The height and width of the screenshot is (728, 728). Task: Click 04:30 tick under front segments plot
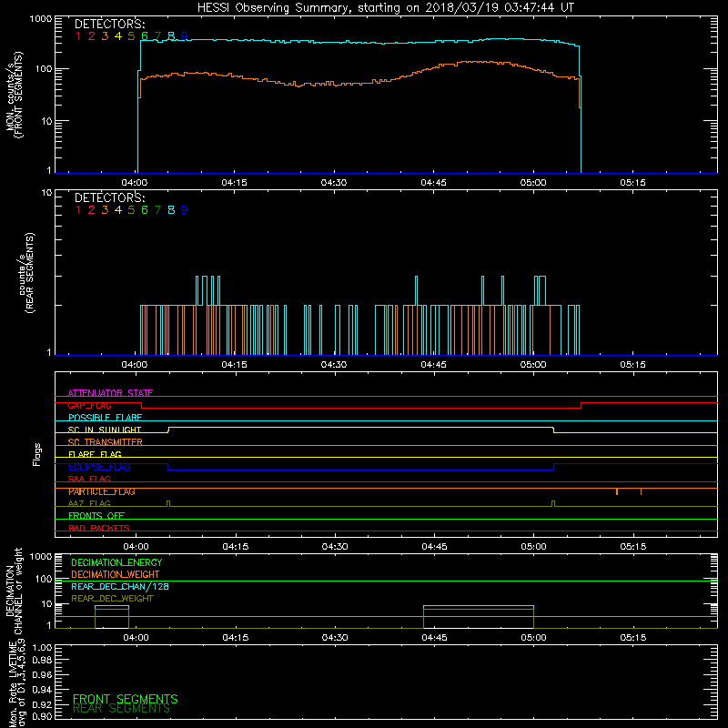coord(334,183)
